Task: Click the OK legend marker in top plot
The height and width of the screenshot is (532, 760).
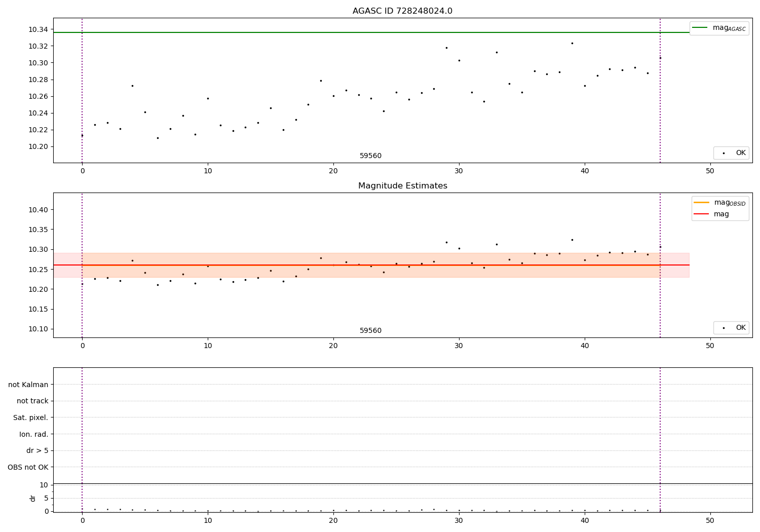Action: [x=724, y=153]
